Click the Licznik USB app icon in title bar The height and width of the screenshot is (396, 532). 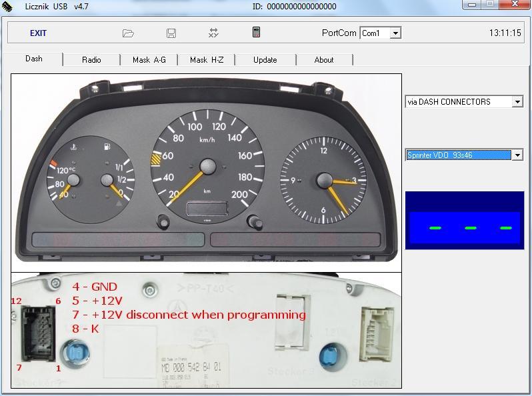click(x=7, y=7)
